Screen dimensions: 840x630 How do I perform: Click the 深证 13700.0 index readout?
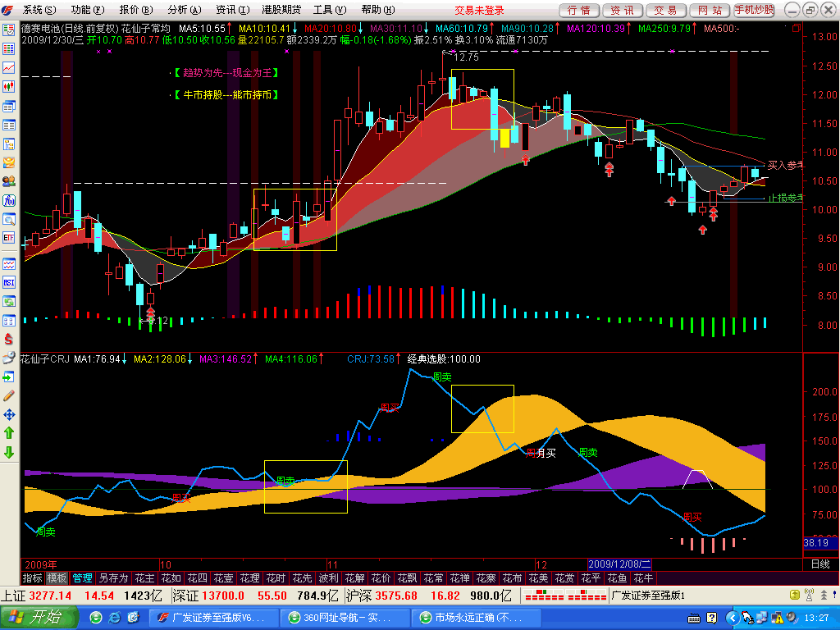coord(255,596)
